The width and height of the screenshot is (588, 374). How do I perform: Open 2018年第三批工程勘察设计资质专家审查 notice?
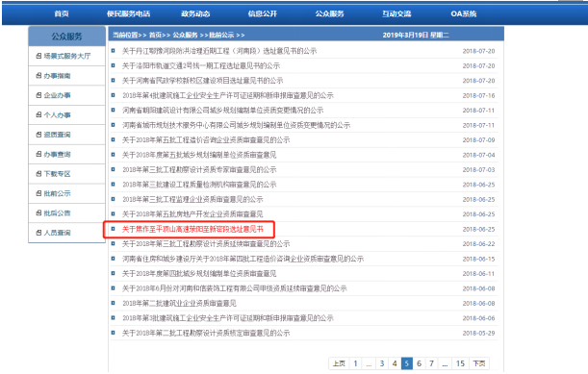coord(199,170)
